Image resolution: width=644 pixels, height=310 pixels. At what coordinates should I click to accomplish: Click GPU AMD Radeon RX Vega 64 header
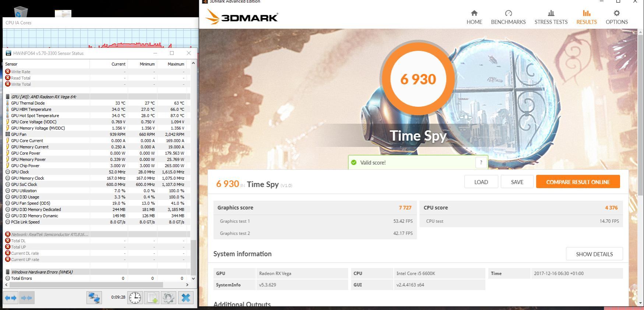tap(97, 97)
